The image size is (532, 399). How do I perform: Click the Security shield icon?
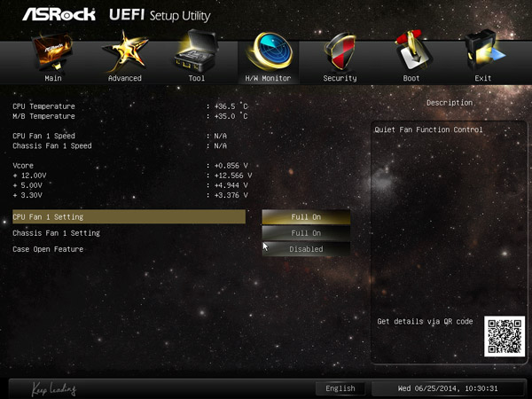[340, 51]
